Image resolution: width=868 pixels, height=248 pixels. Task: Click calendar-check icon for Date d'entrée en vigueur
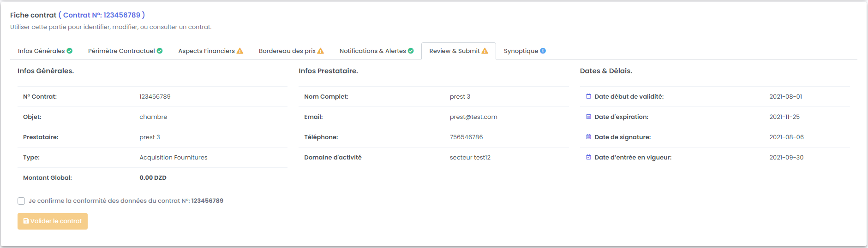pyautogui.click(x=588, y=157)
